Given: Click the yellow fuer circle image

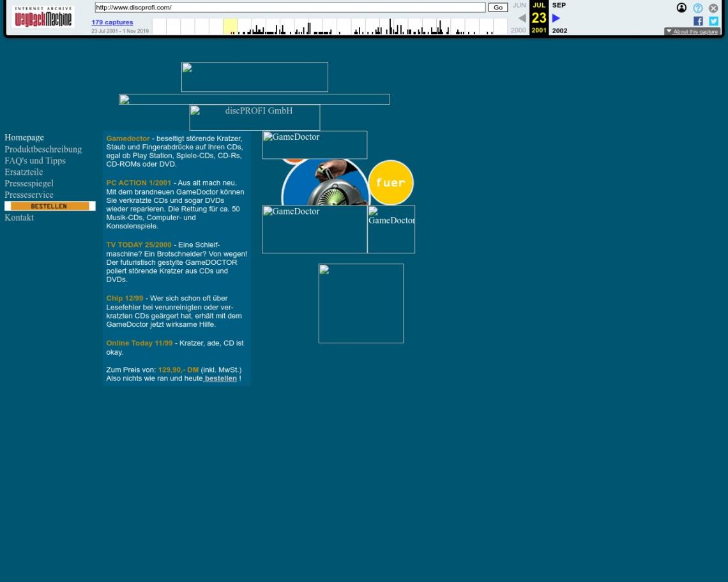Looking at the screenshot, I should pyautogui.click(x=390, y=183).
